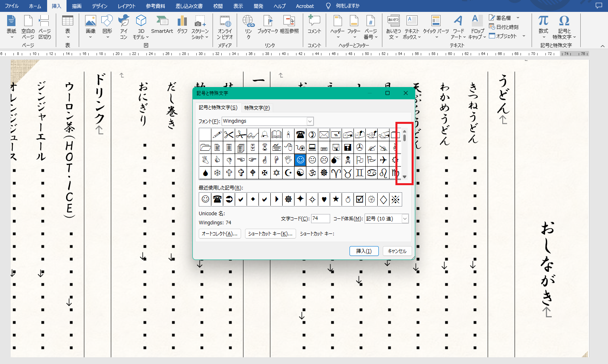Switch to the デザイン ribbon tab
This screenshot has height=364, width=608.
click(x=99, y=6)
